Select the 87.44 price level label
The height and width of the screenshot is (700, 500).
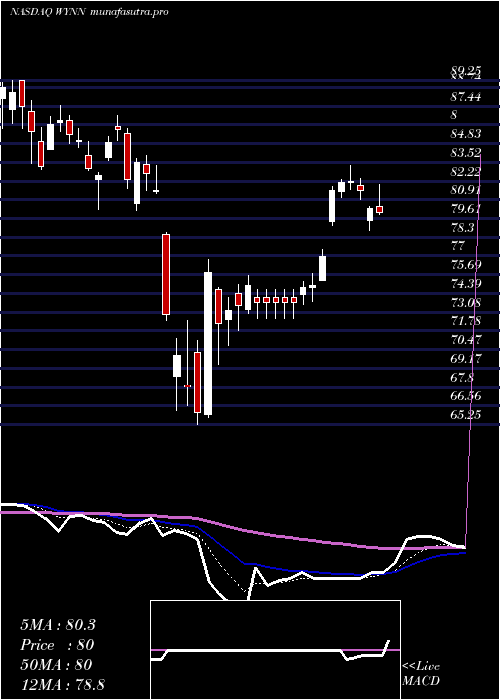(x=466, y=96)
